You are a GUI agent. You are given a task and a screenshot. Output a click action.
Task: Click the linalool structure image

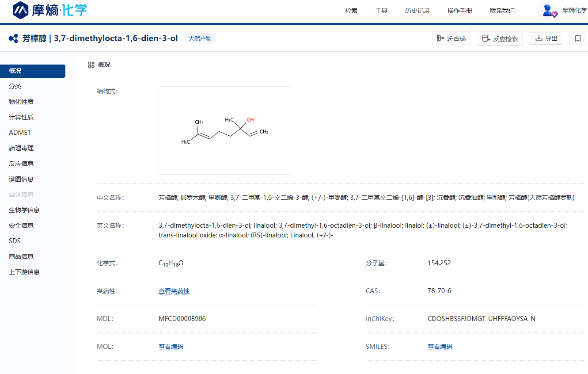coord(225,130)
